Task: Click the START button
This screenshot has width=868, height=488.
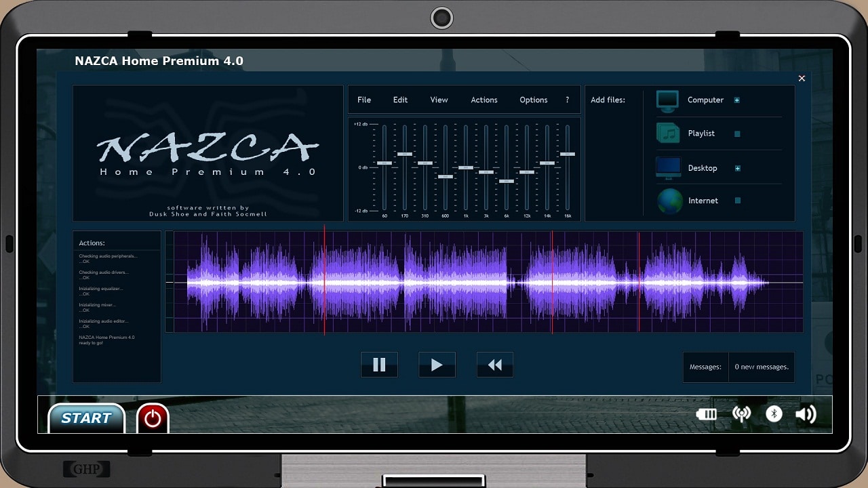Action: point(86,418)
